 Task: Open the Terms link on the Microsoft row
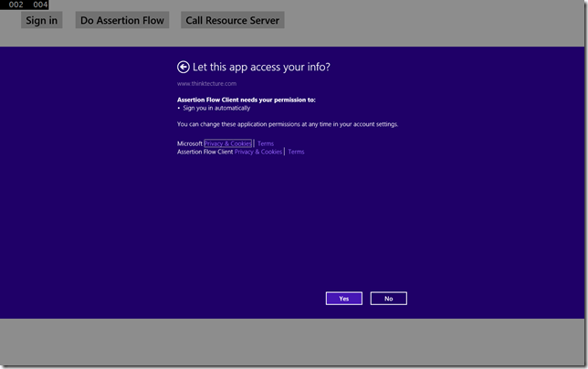[265, 143]
